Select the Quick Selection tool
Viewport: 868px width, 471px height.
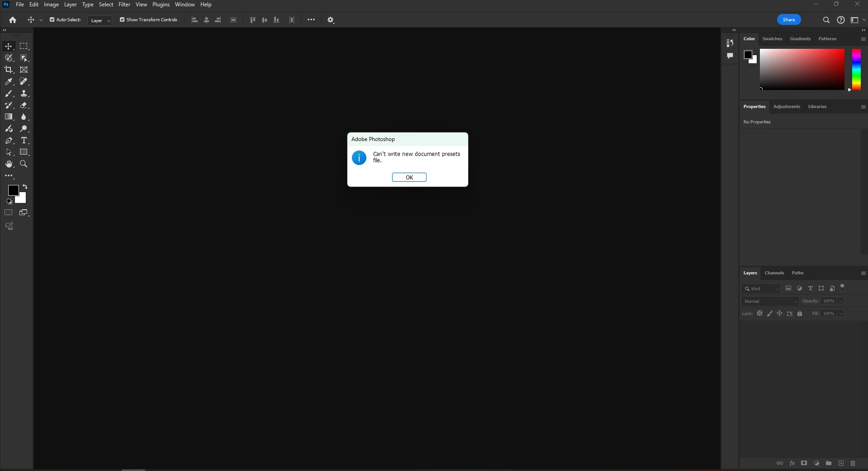9,58
